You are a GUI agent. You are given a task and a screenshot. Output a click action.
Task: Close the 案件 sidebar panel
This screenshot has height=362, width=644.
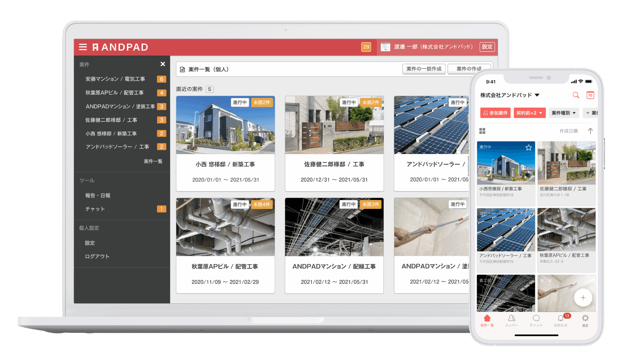tap(163, 64)
